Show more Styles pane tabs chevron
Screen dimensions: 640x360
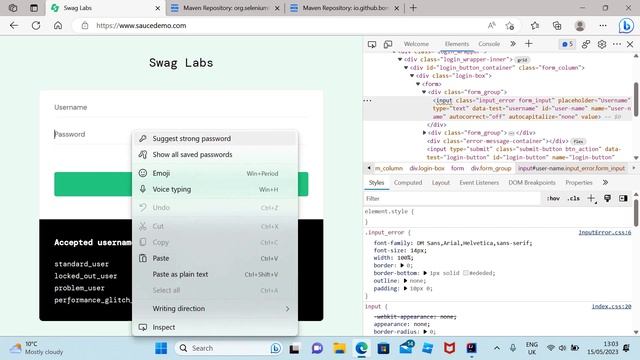(x=605, y=182)
